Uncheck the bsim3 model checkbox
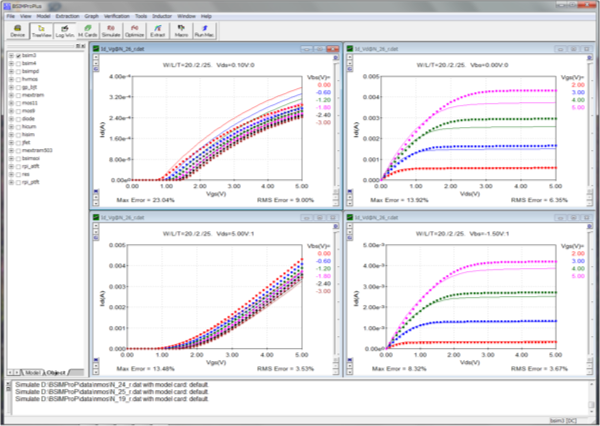 click(17, 55)
